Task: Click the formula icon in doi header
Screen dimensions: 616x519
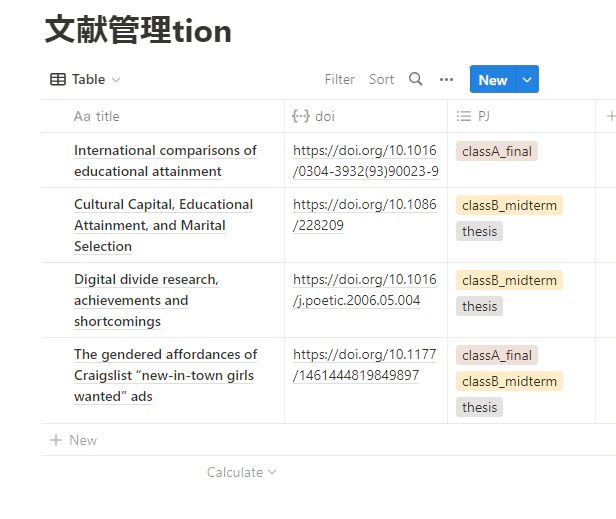Action: pyautogui.click(x=301, y=116)
